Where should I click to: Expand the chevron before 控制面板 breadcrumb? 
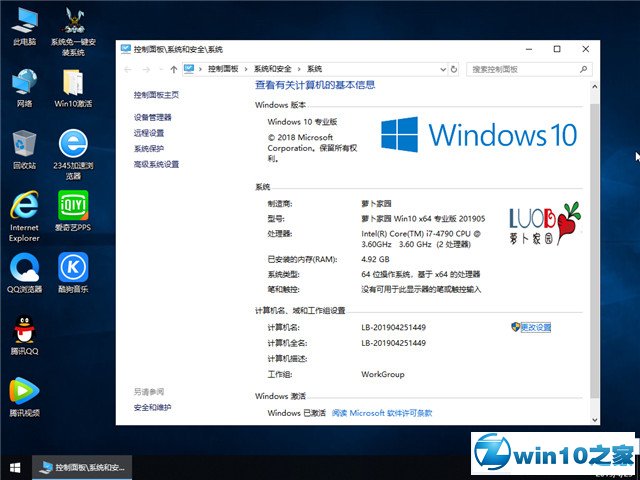(x=200, y=69)
